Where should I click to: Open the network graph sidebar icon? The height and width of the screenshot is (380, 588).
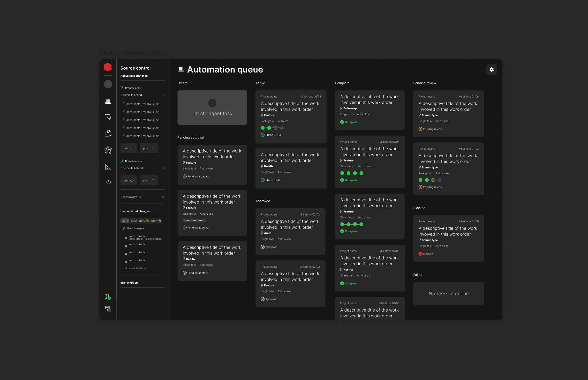[x=108, y=150]
